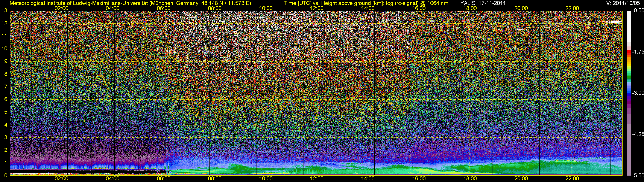644x182 pixels.
Task: Pick the 02:00 label on the bottom time axis
Action: coord(61,179)
